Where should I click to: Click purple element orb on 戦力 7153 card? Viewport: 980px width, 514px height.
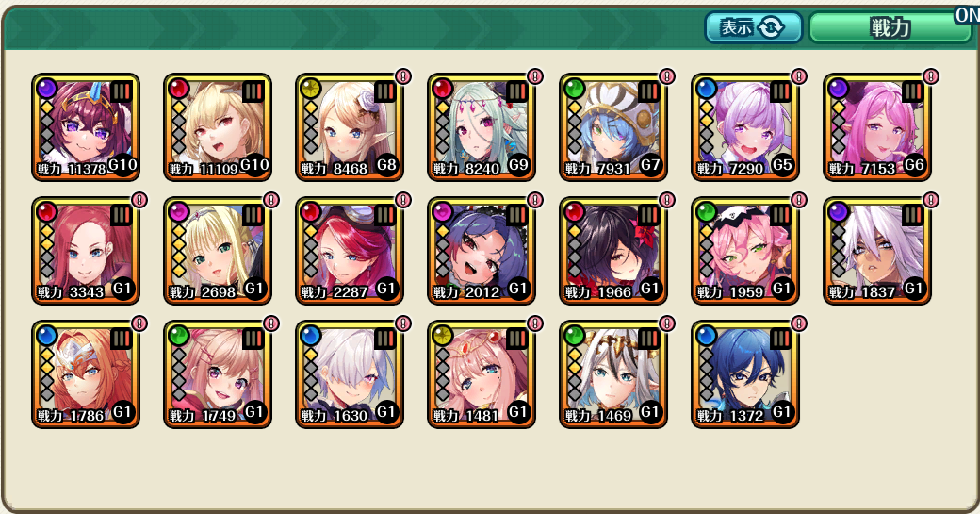tap(838, 89)
